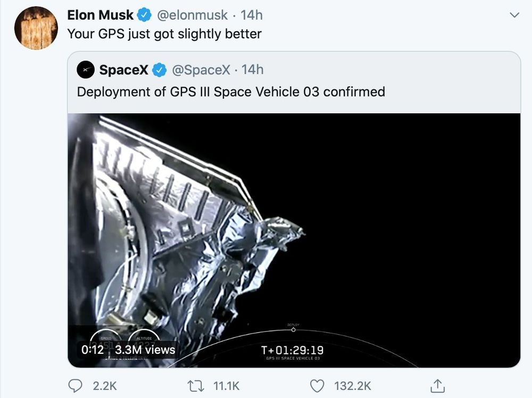
Task: Expand the tweet options chevron
Action: click(x=514, y=15)
